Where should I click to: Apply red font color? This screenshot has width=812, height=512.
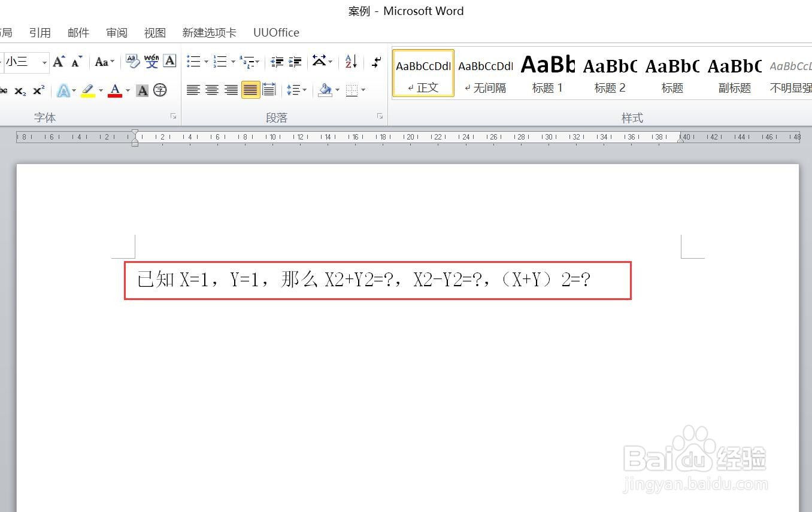(x=116, y=90)
